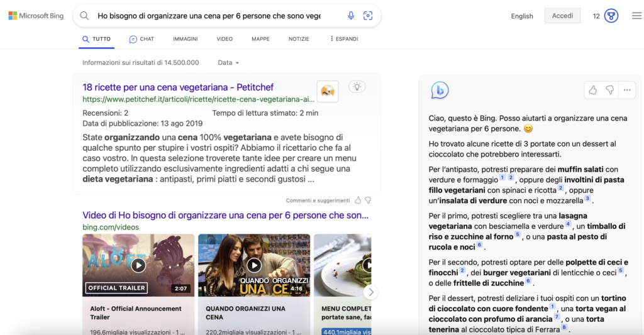Click the lightbulb insights icon
This screenshot has height=335, width=644.
pyautogui.click(x=357, y=87)
